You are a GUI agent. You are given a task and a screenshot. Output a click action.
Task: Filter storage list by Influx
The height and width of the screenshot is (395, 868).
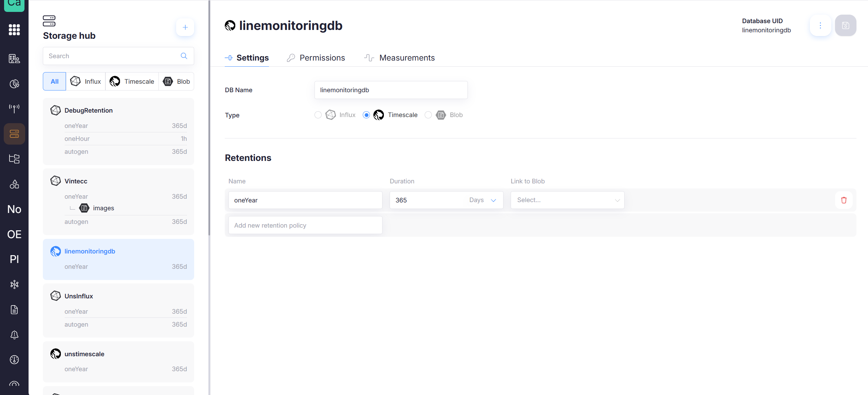tap(86, 81)
